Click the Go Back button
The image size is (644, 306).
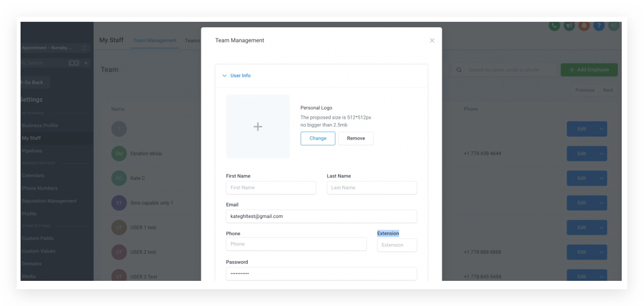point(35,83)
